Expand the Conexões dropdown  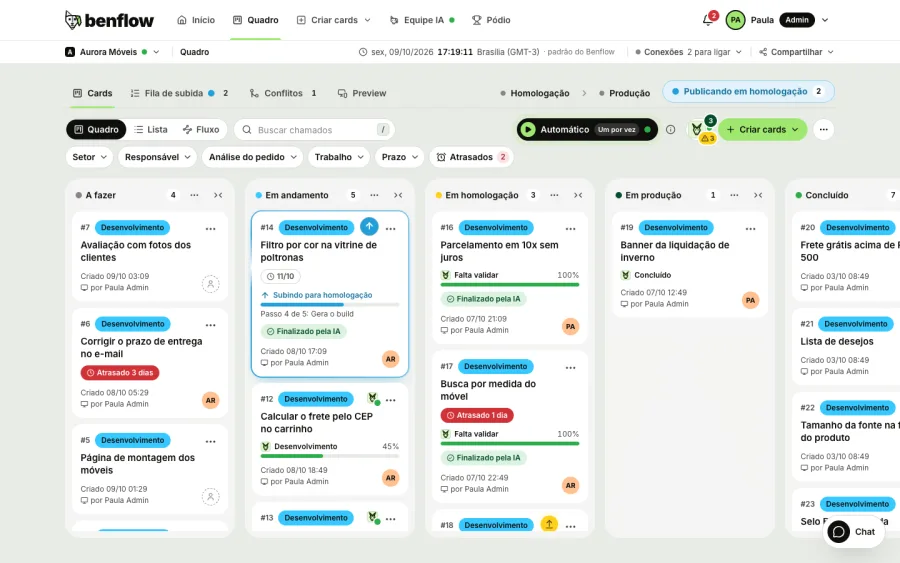pyautogui.click(x=688, y=52)
